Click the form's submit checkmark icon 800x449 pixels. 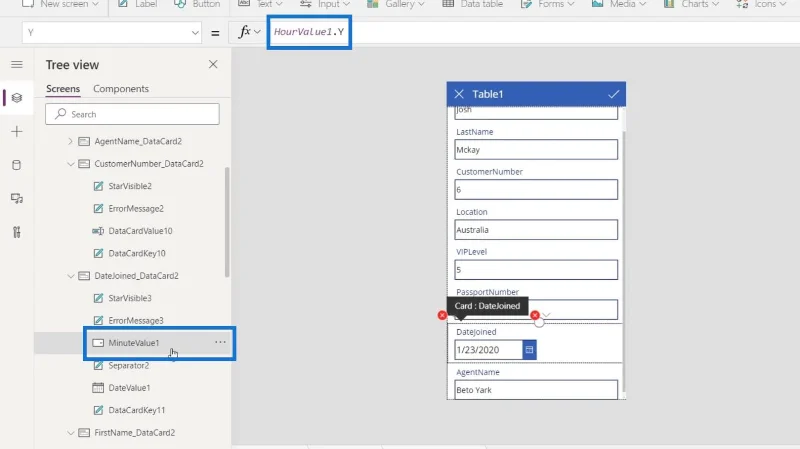point(613,94)
